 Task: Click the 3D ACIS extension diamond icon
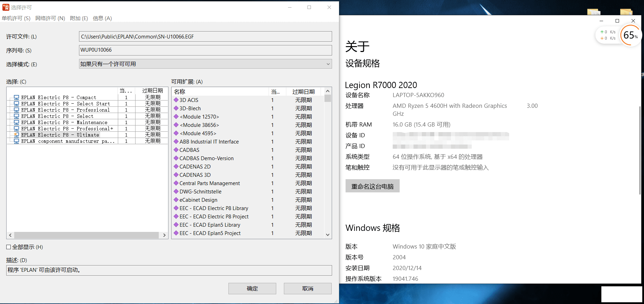(x=176, y=100)
